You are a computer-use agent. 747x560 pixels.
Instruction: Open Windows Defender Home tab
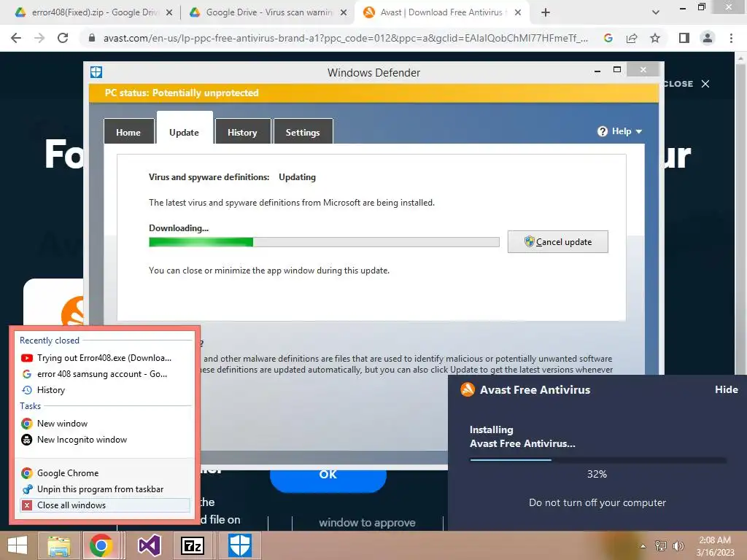pyautogui.click(x=128, y=132)
